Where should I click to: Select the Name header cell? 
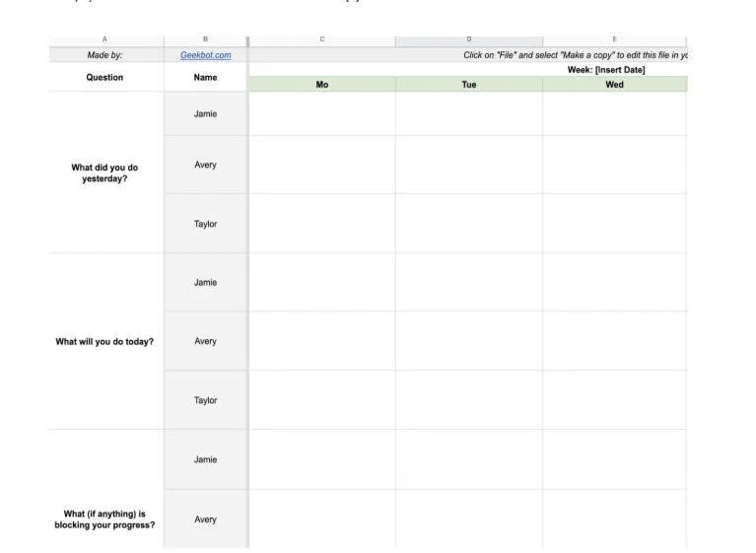pyautogui.click(x=205, y=77)
